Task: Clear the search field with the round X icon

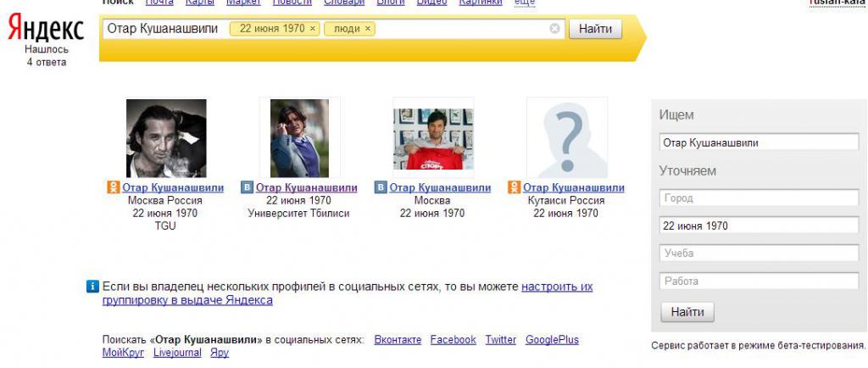Action: coord(554,29)
